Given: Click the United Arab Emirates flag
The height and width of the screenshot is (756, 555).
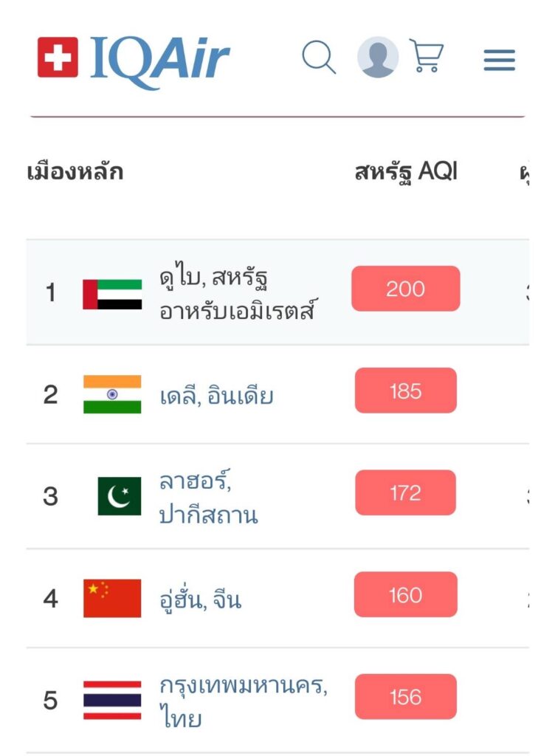Looking at the screenshot, I should point(112,294).
